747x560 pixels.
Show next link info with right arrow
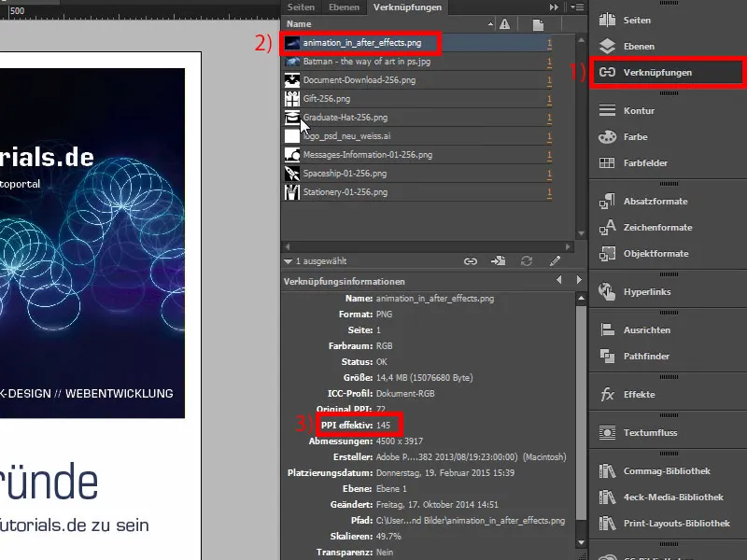tap(579, 280)
